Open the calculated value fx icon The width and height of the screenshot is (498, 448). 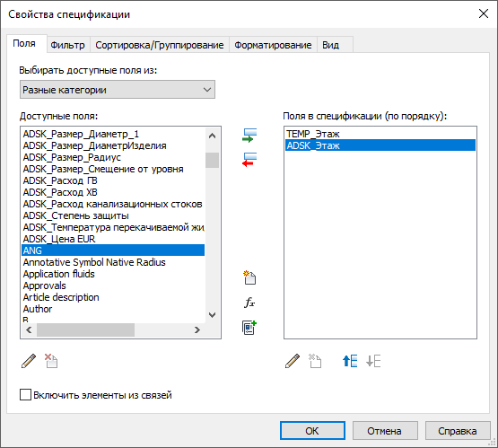(x=249, y=303)
